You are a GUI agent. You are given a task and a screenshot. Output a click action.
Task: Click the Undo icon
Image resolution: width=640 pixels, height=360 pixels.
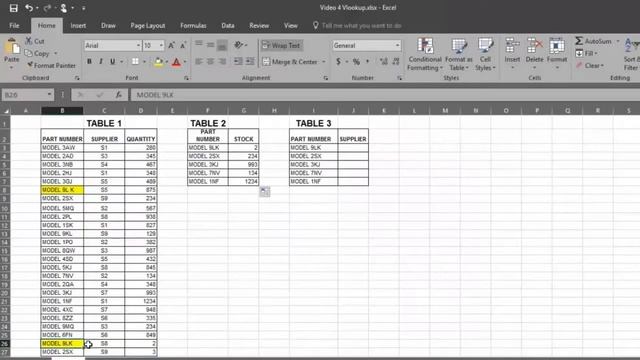tap(29, 8)
